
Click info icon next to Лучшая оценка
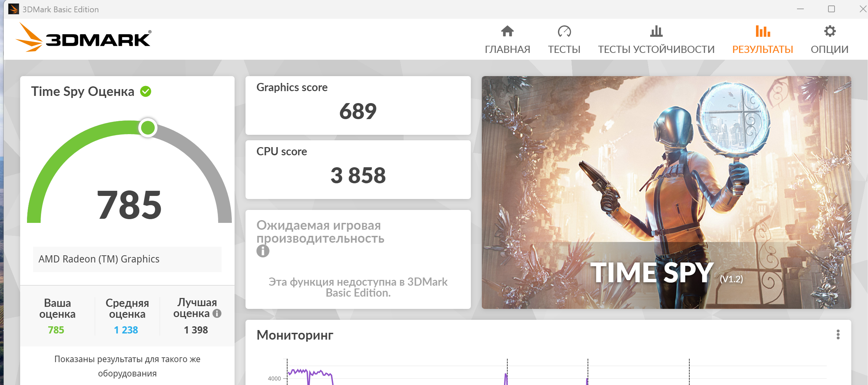(217, 313)
